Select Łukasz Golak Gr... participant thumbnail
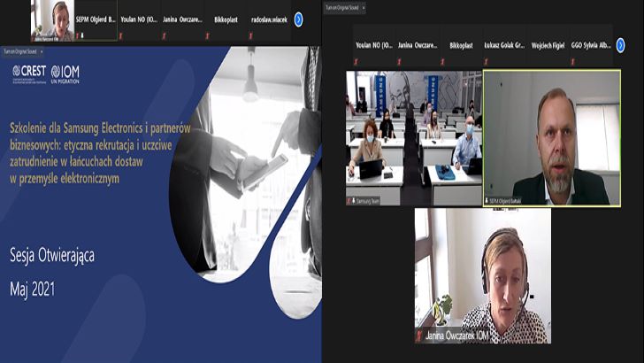644x363 pixels. (x=504, y=45)
